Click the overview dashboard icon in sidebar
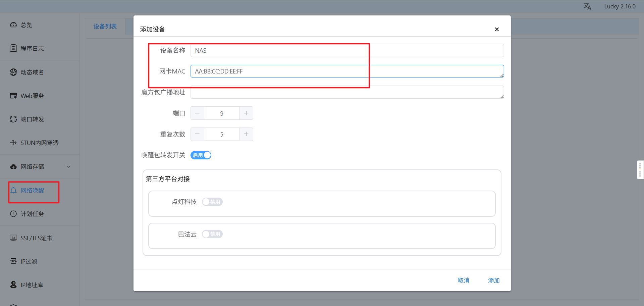This screenshot has width=644, height=306. click(13, 25)
